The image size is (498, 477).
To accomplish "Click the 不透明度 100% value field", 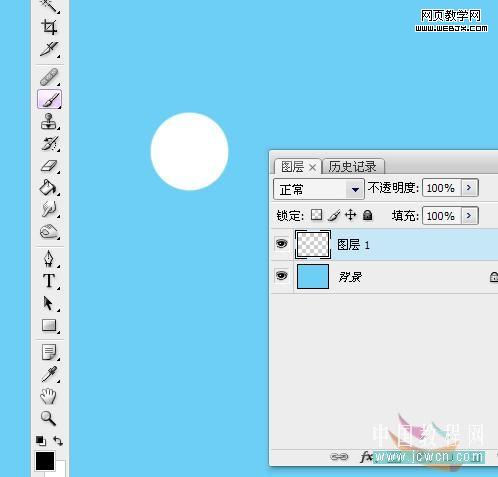I will (x=441, y=188).
